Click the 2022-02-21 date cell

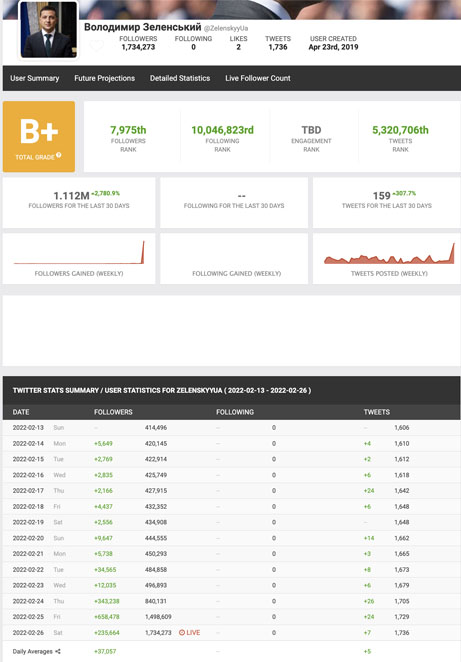(x=28, y=553)
